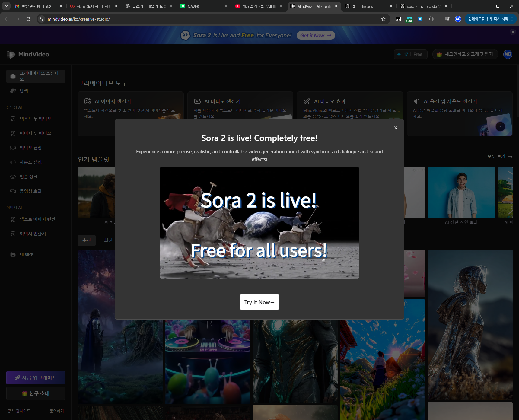Select 텍스트 투 비디오 sidebar item
Screen dimensions: 519x420
point(36,119)
